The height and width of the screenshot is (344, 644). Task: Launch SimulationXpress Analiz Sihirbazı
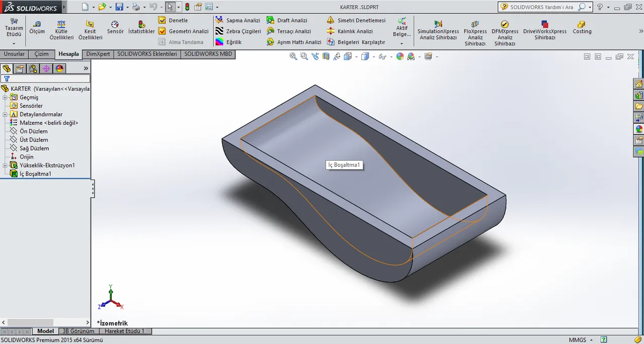pos(438,31)
